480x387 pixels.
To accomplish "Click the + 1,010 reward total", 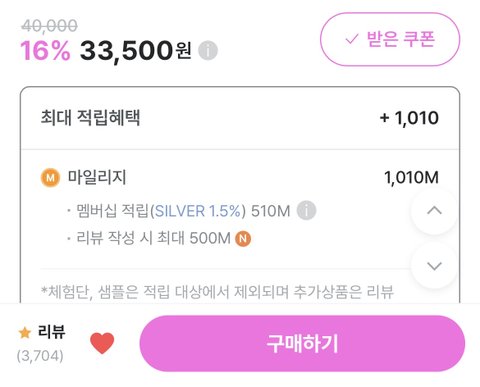I will [x=409, y=118].
